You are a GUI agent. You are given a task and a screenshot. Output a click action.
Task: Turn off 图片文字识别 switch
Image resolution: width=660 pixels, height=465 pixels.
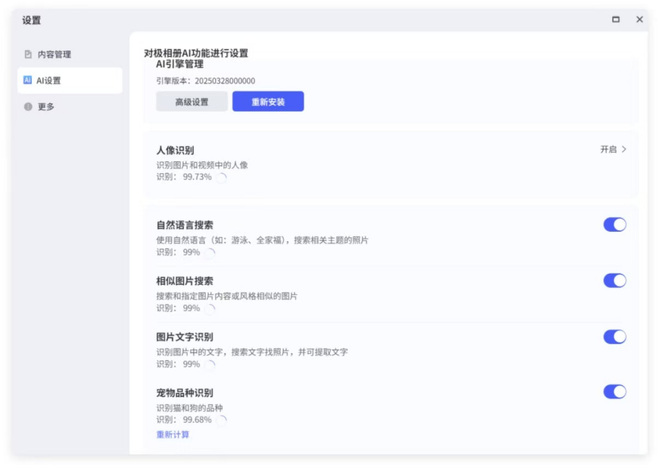(x=615, y=337)
